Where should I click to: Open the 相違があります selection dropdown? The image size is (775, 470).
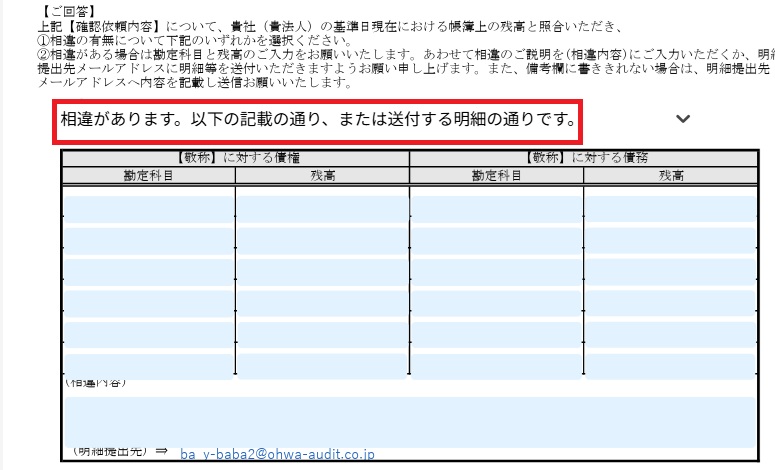(318, 119)
